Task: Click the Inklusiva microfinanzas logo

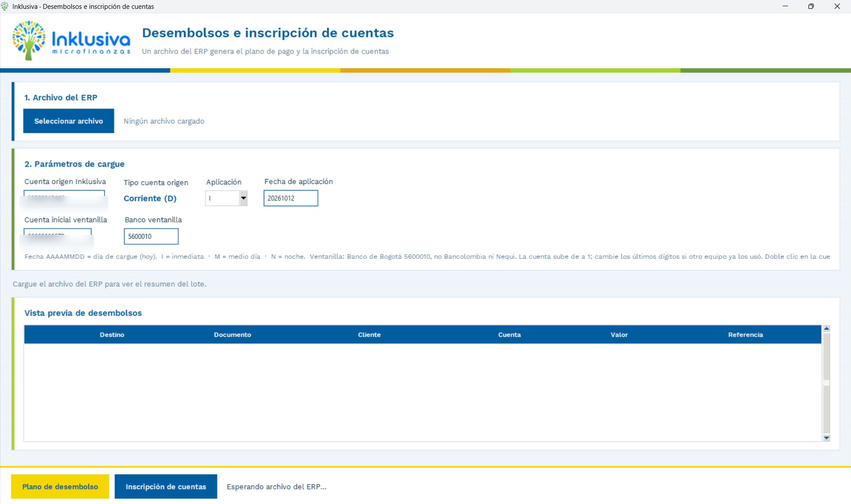Action: click(x=71, y=40)
